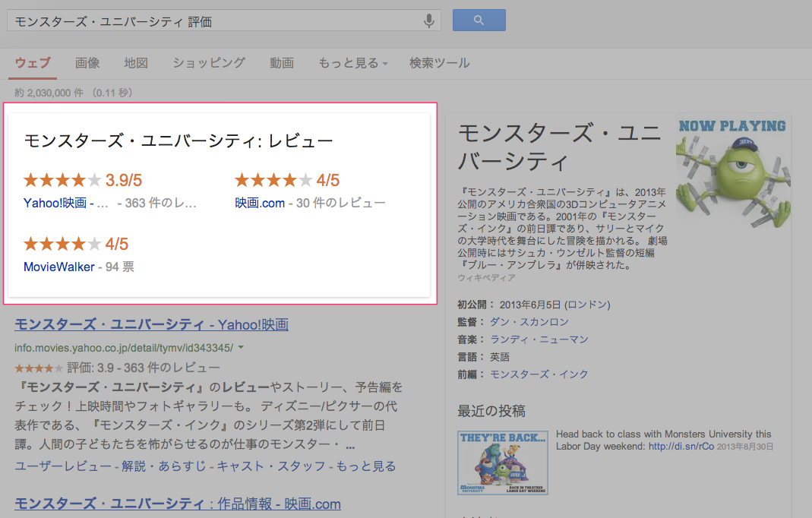
Task: Expand the dropdown arrow beside info.movies.yahoo.co.jp URL
Action: [x=241, y=348]
